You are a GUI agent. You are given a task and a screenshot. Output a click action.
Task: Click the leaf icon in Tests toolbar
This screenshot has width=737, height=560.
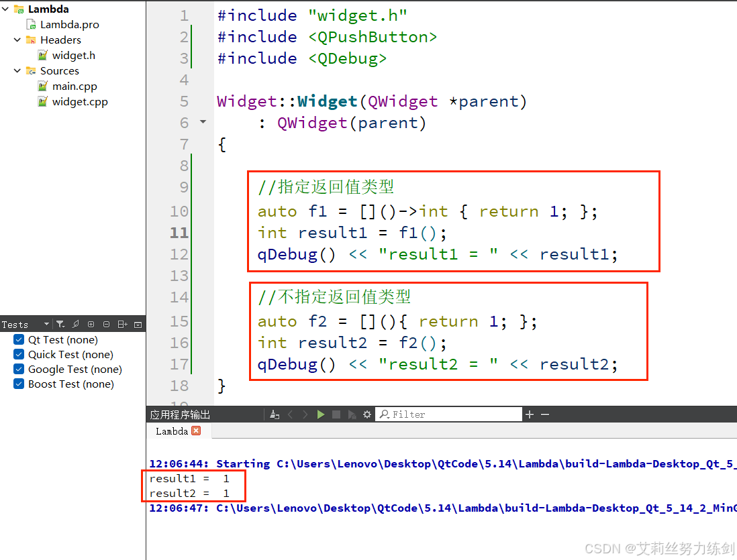click(x=76, y=324)
